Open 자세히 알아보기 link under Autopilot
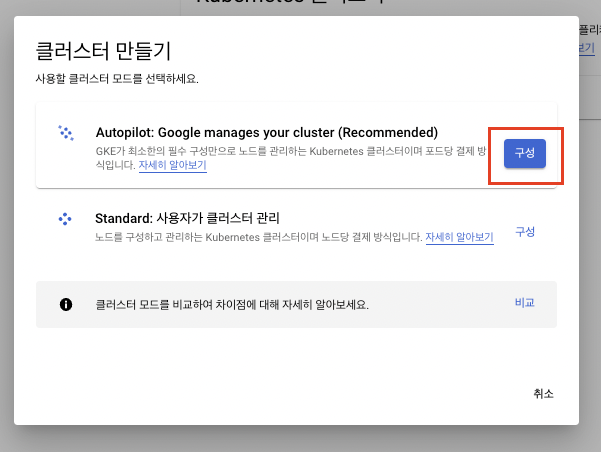The height and width of the screenshot is (452, 601). tap(173, 166)
